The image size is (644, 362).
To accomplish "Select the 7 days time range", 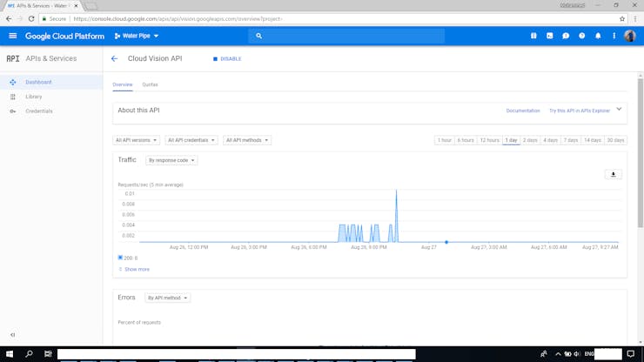I will pos(571,140).
